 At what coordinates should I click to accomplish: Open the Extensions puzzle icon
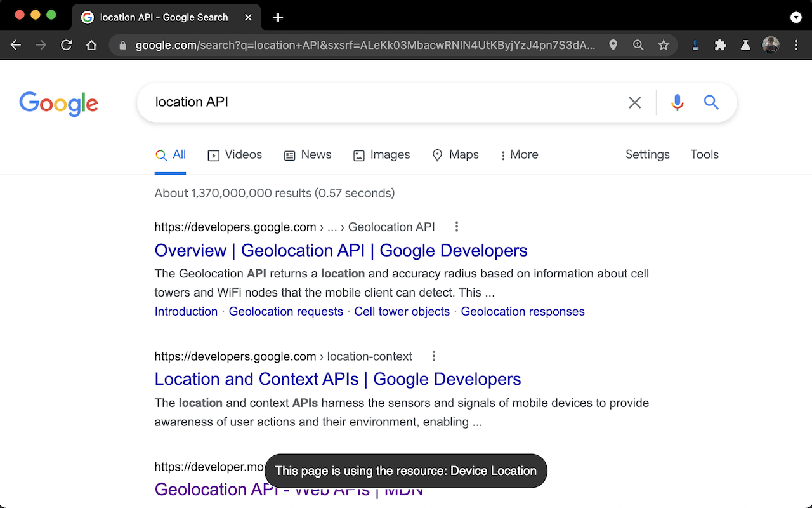720,45
